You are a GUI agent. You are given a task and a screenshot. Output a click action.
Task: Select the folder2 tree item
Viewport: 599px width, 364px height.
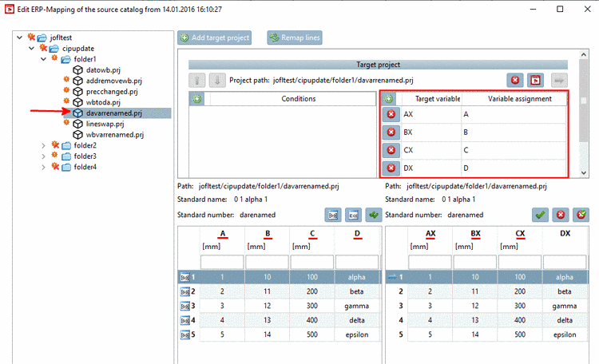85,145
